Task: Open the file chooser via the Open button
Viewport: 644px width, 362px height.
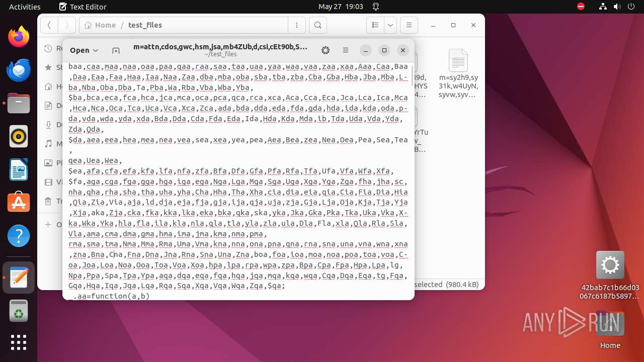Action: [84, 50]
